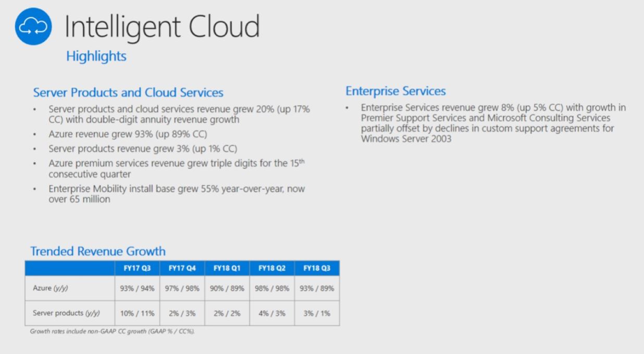Click the Server Products and Cloud Services heading
Viewport: 644px width, 354px height.
[128, 93]
